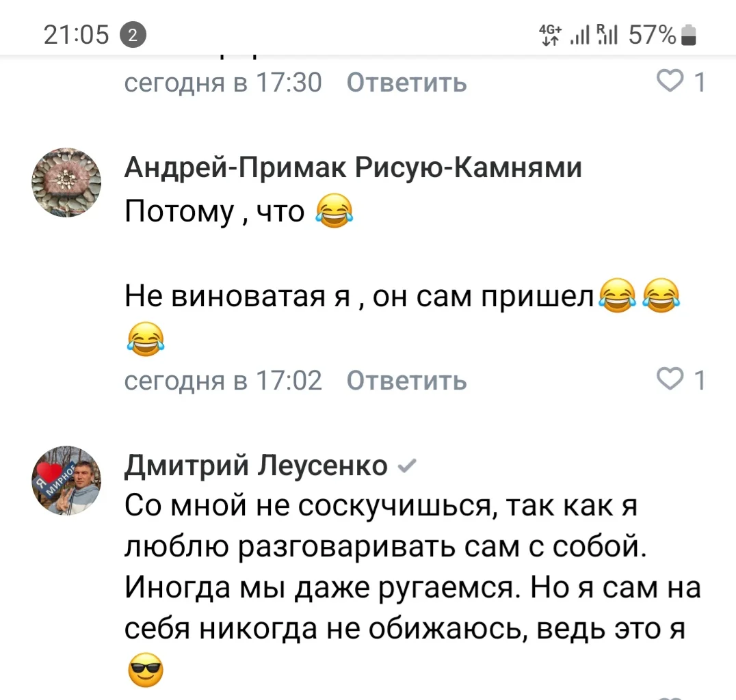Screen dimensions: 736x700
Task: Tap the notification badge showing 2
Action: coord(132,33)
